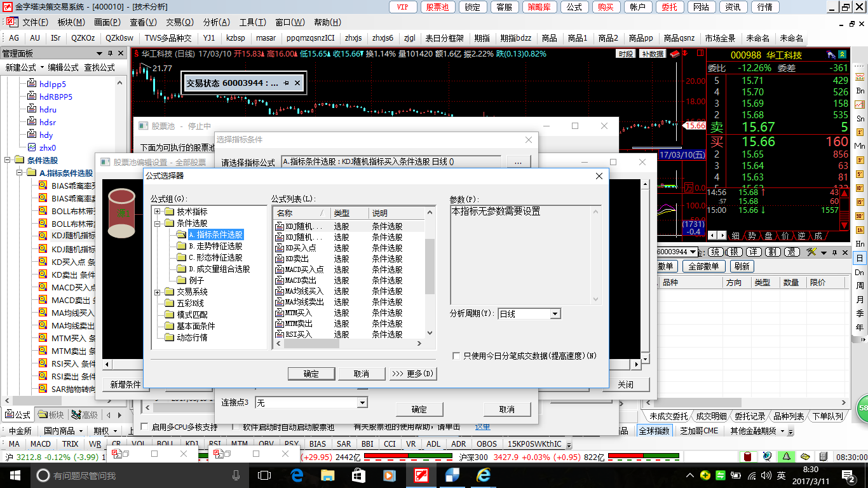Viewport: 868px width, 488px height.
Task: Switch to 公式 panel tab
Action: click(x=17, y=415)
